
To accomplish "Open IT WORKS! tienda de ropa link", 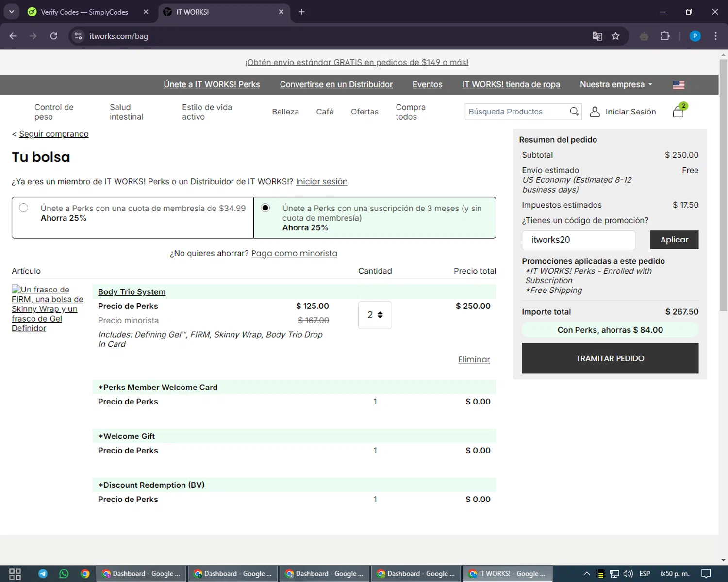I will click(511, 84).
